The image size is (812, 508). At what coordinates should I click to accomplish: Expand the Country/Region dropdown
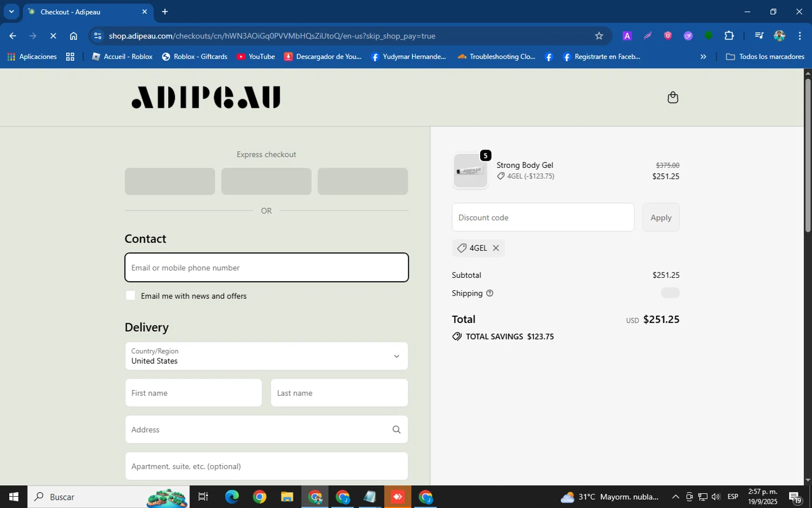pos(266,356)
